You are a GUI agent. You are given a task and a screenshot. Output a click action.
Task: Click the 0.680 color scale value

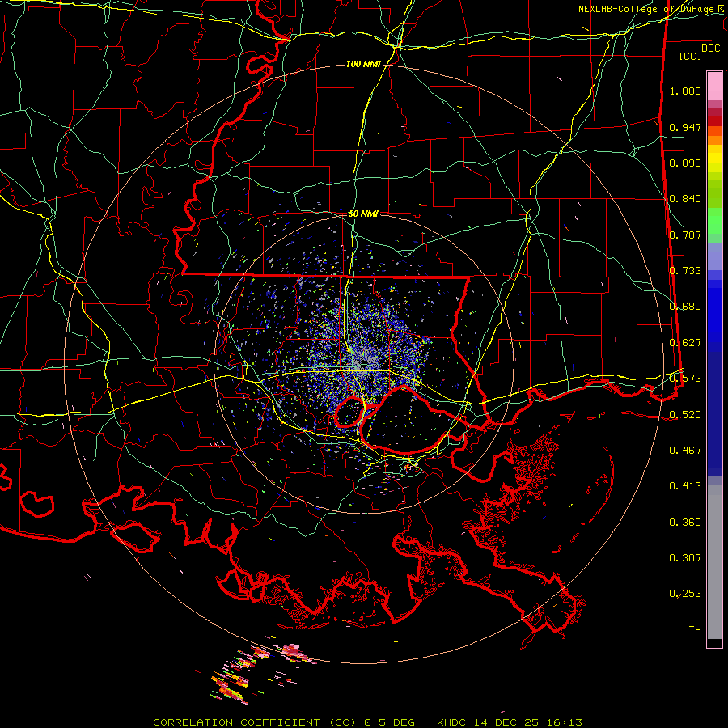(685, 307)
